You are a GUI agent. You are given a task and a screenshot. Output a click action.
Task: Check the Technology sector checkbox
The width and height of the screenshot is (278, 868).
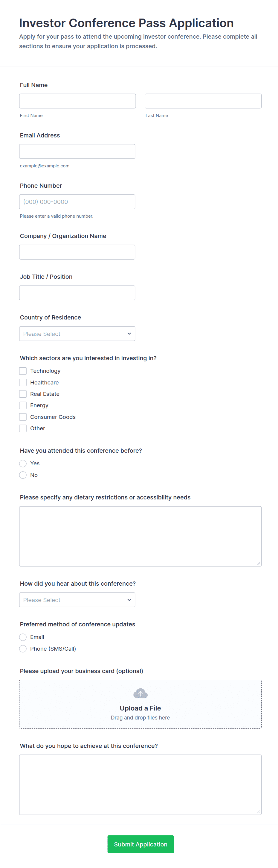(23, 371)
